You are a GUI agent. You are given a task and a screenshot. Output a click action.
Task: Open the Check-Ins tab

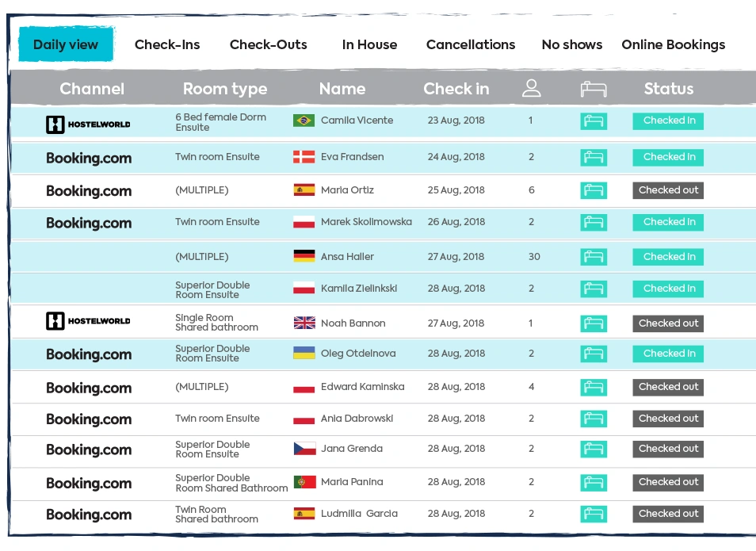pyautogui.click(x=167, y=44)
